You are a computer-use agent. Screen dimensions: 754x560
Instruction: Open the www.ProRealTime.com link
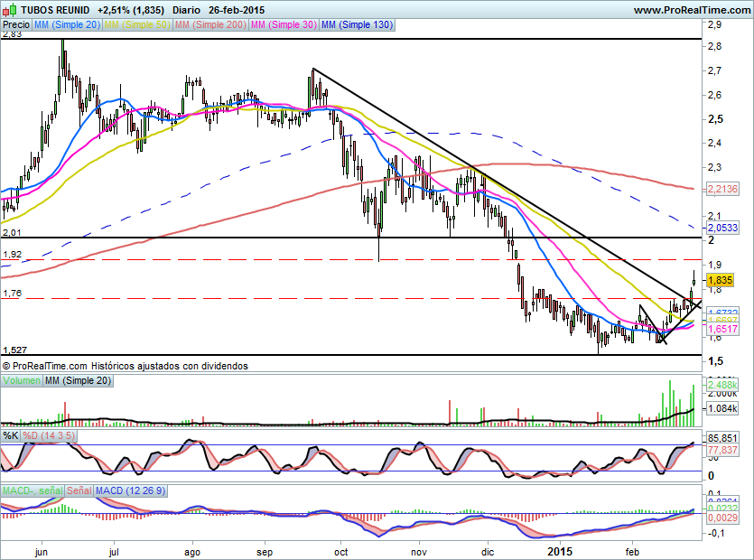(692, 9)
